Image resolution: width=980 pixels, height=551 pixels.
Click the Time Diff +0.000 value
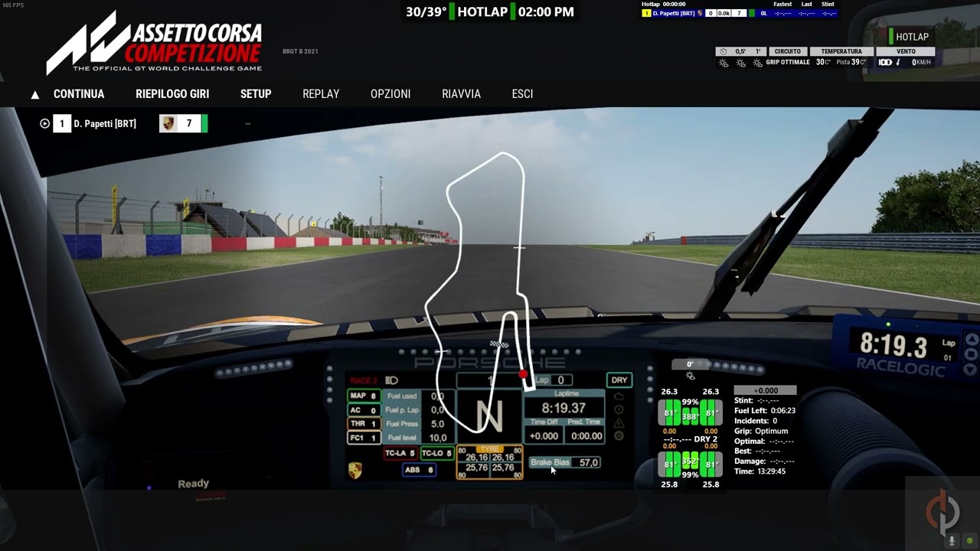click(x=544, y=436)
